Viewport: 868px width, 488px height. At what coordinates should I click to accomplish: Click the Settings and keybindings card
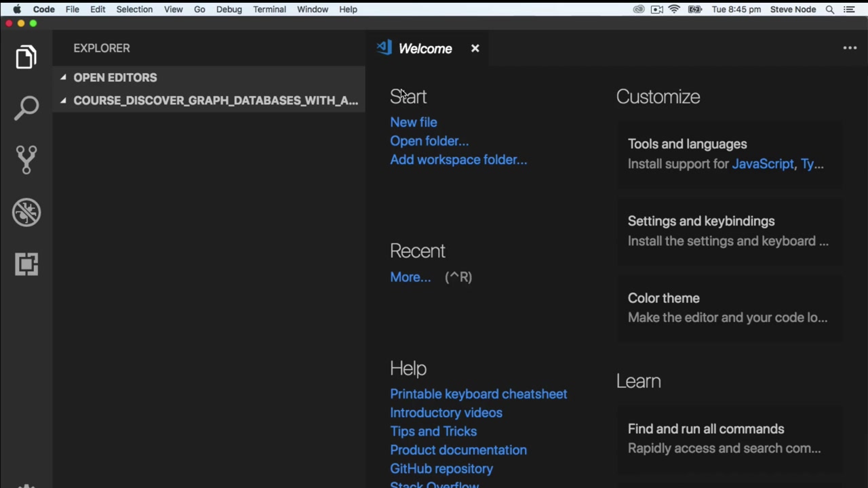[729, 231]
